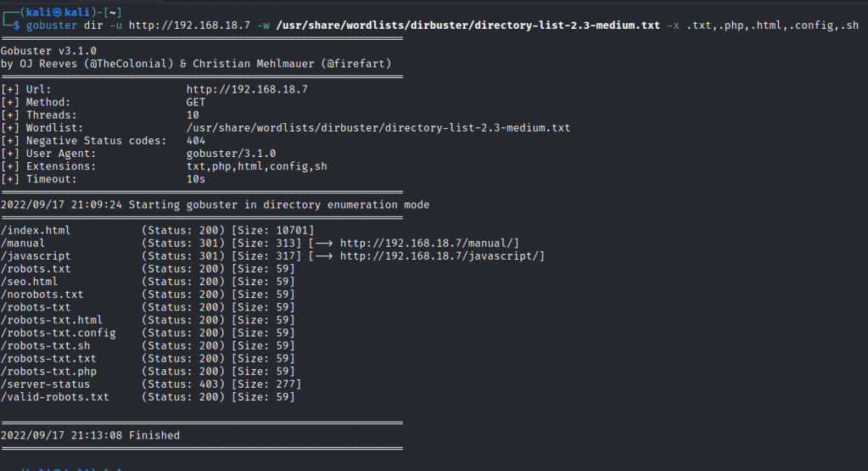868x471 pixels.
Task: Click the /norobots.txt result path
Action: (x=42, y=294)
